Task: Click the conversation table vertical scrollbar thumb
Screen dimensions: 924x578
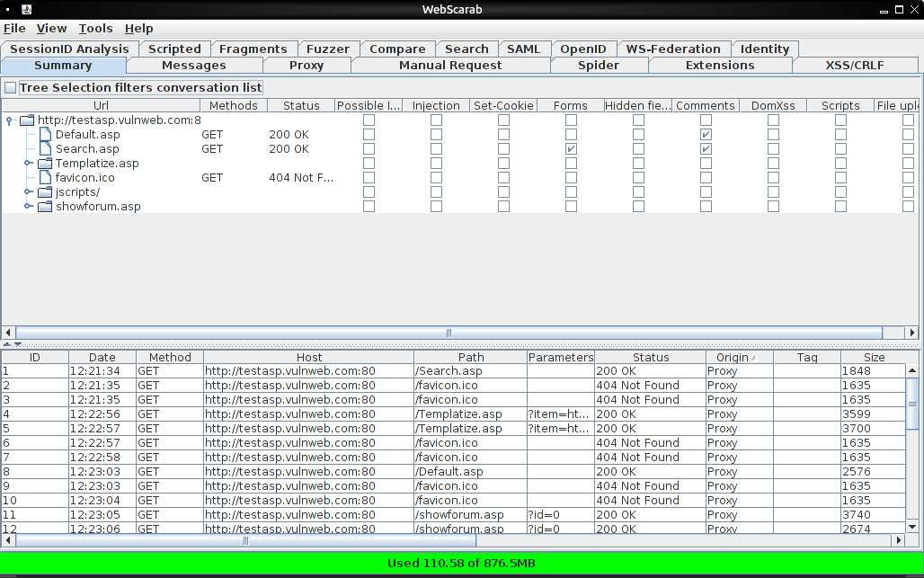Action: [912, 405]
